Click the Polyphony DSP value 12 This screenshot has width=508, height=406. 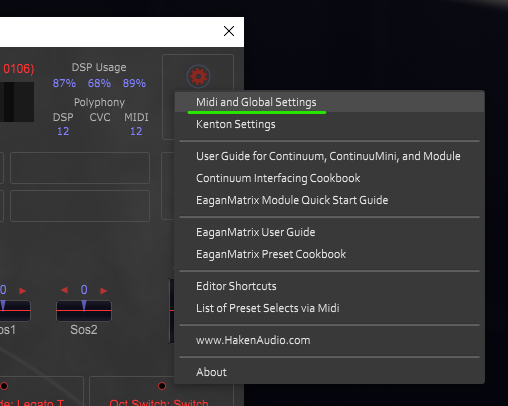click(63, 131)
